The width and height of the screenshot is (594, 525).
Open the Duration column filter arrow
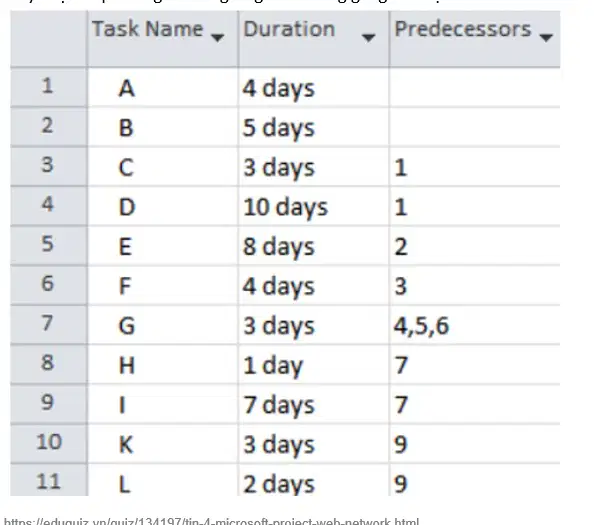(368, 38)
